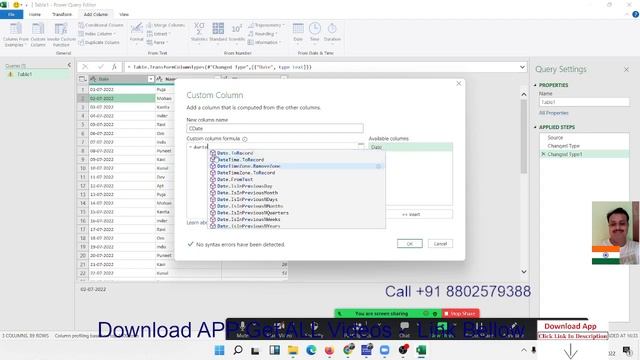Switch to the Home ribbon tab
This screenshot has height=360, width=640.
pyautogui.click(x=35, y=14)
